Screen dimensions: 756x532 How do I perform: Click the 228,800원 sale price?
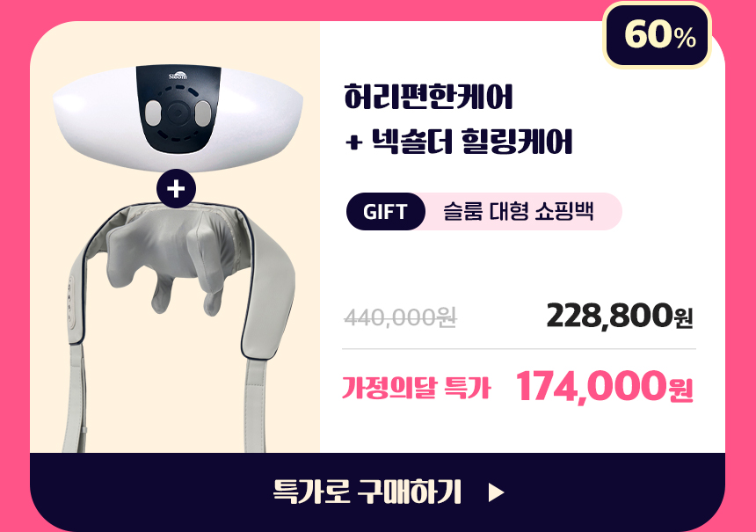pyautogui.click(x=620, y=316)
